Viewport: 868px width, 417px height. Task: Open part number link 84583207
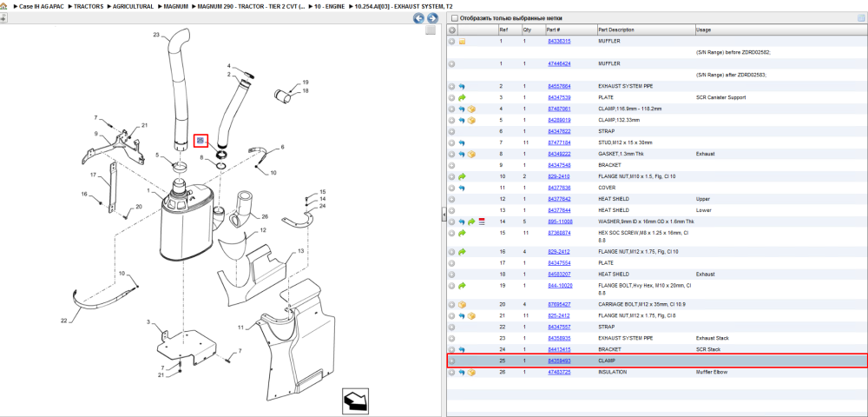[x=559, y=275]
